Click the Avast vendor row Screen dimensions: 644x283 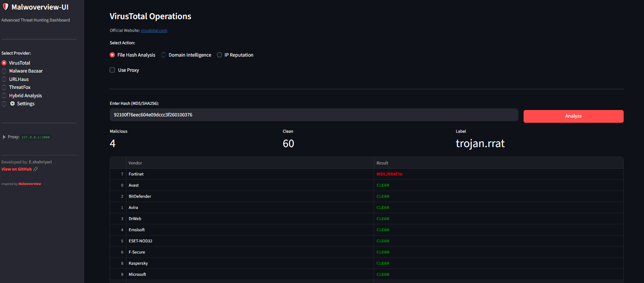tap(250, 185)
